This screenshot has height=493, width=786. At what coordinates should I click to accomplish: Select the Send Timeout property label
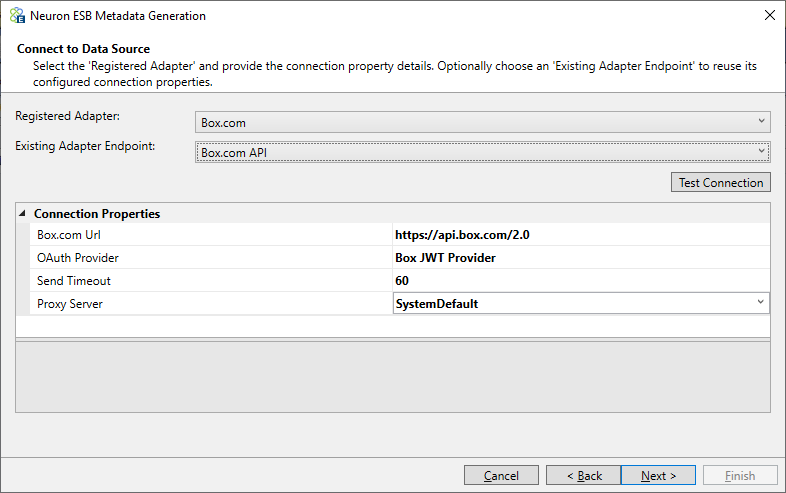[74, 281]
